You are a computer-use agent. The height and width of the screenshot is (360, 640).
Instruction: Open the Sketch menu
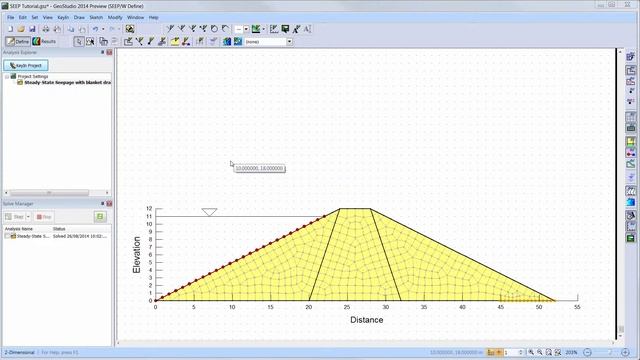(96, 18)
